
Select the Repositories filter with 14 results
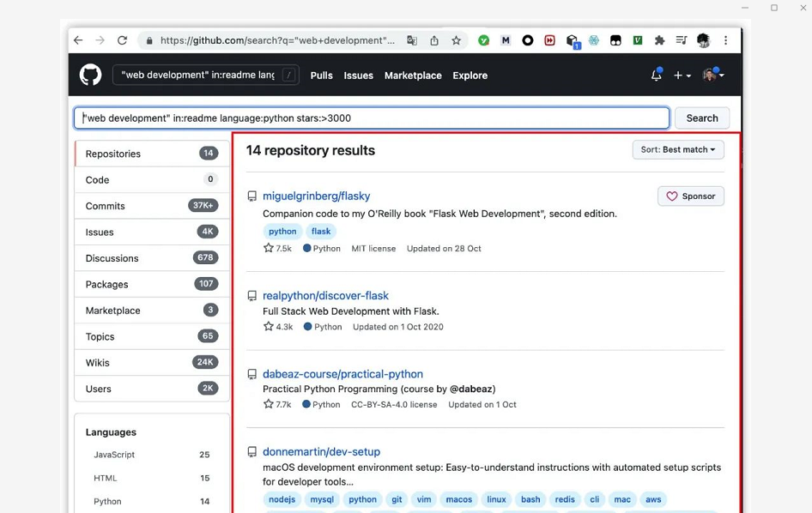152,154
